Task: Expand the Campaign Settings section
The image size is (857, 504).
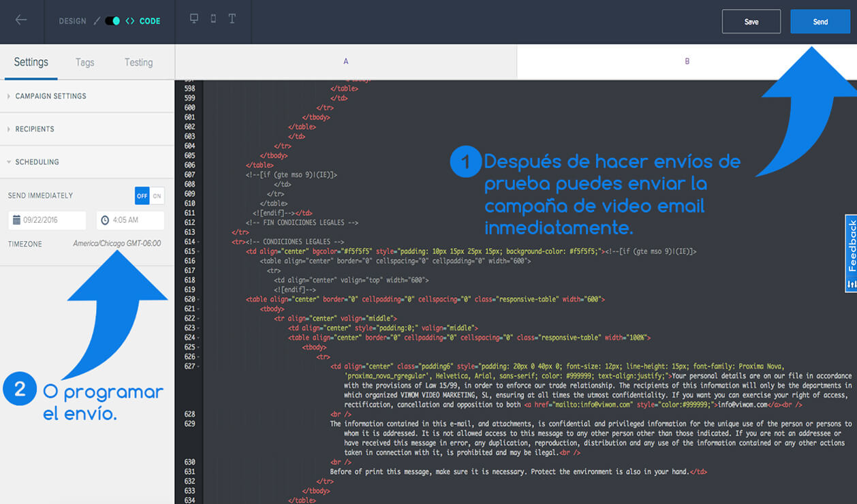Action: (x=50, y=96)
